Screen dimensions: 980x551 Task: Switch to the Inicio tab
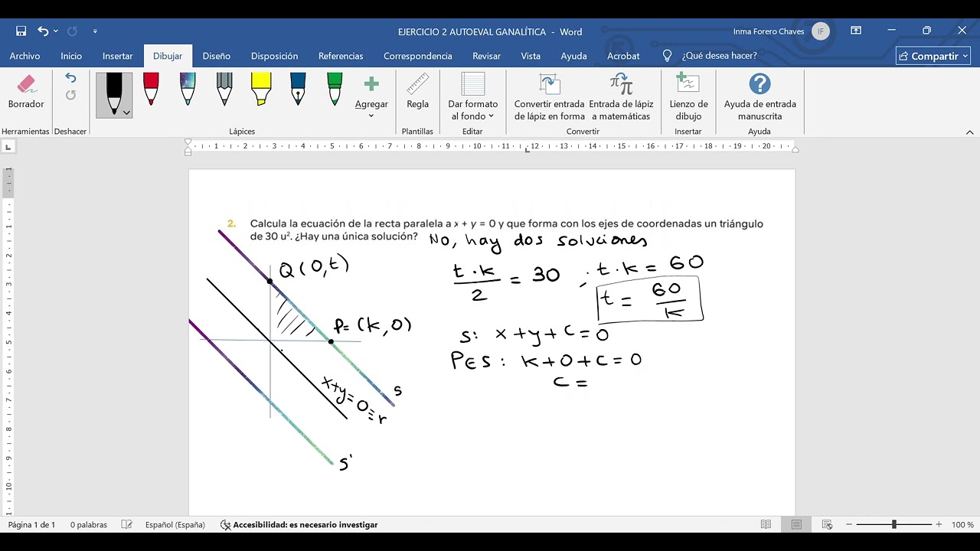(71, 56)
